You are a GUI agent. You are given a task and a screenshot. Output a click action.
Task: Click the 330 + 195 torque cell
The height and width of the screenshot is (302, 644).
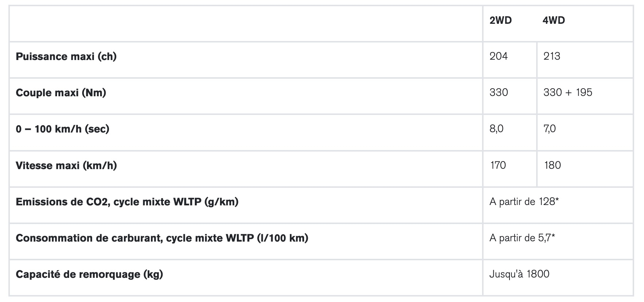(568, 92)
